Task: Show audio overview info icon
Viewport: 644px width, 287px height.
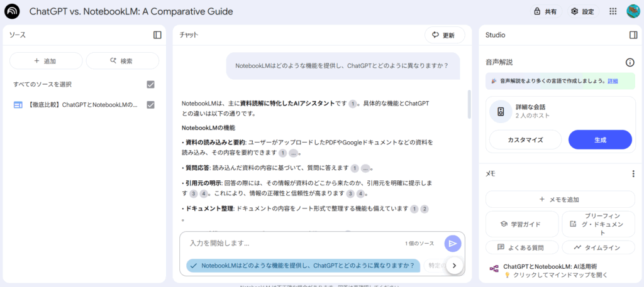Action: coord(630,62)
